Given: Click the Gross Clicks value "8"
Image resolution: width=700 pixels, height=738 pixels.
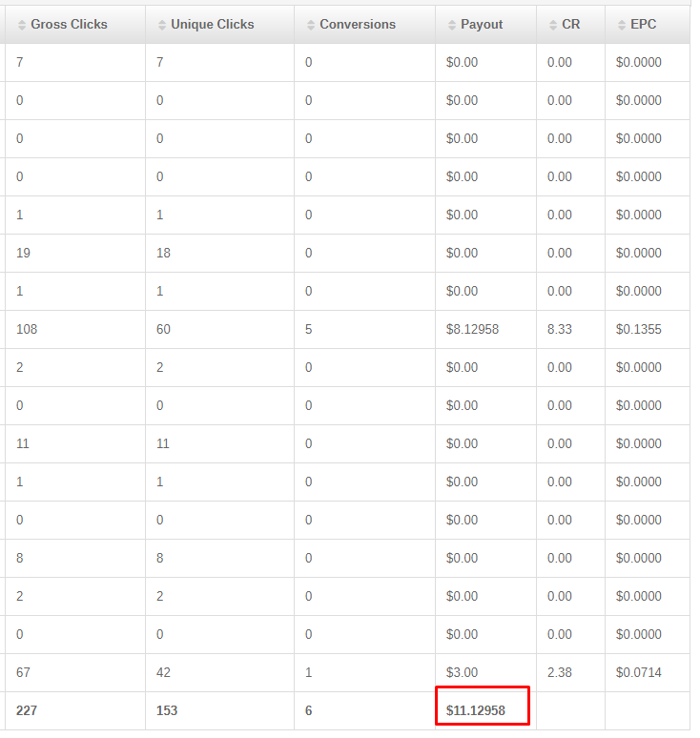Looking at the screenshot, I should (x=19, y=558).
